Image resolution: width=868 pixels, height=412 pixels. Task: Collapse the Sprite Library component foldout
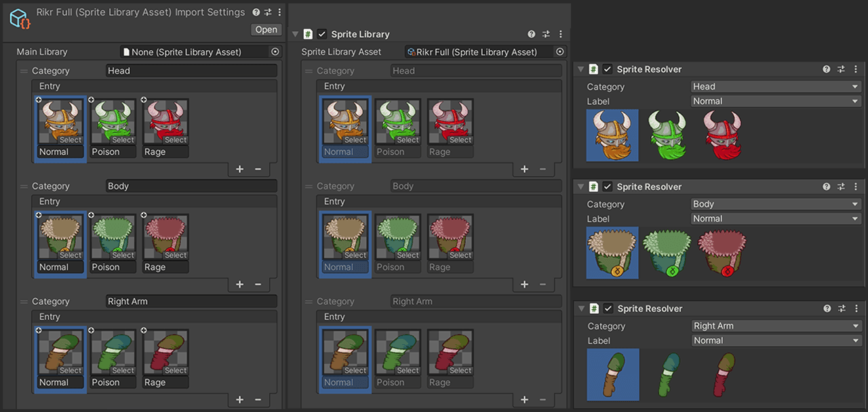click(295, 34)
